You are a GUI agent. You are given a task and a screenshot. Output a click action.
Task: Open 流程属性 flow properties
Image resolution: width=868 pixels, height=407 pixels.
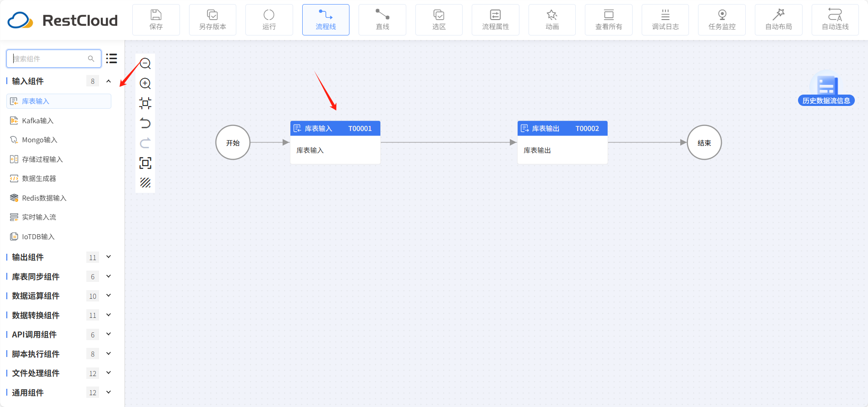click(x=495, y=20)
